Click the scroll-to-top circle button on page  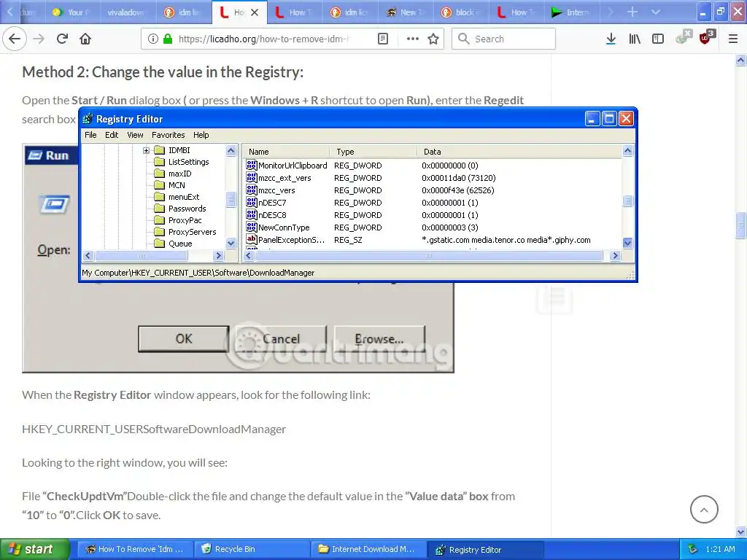(x=704, y=510)
